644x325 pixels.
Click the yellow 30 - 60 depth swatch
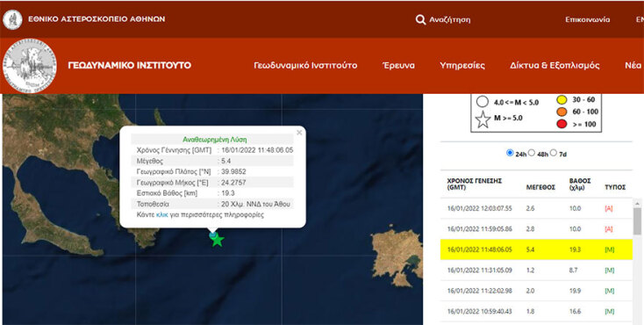562,100
